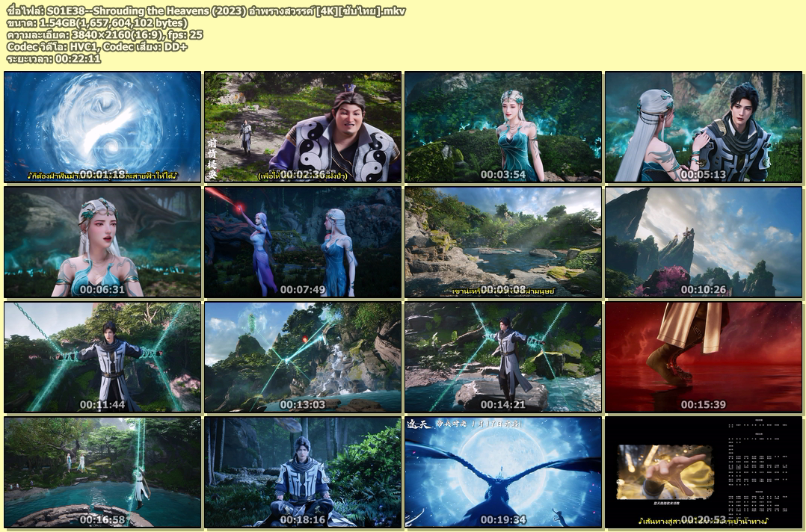Select the red background thumbnail at 00:15:39
Screen dimensions: 806x532
point(703,357)
